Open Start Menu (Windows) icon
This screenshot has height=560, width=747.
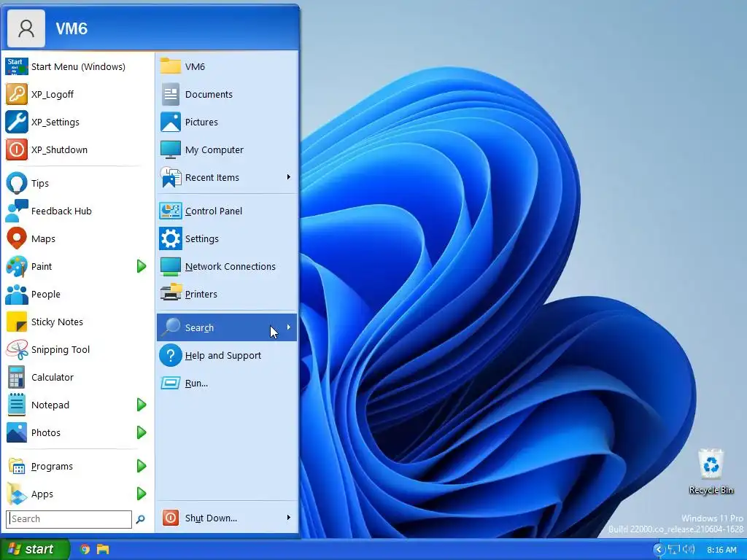(17, 66)
